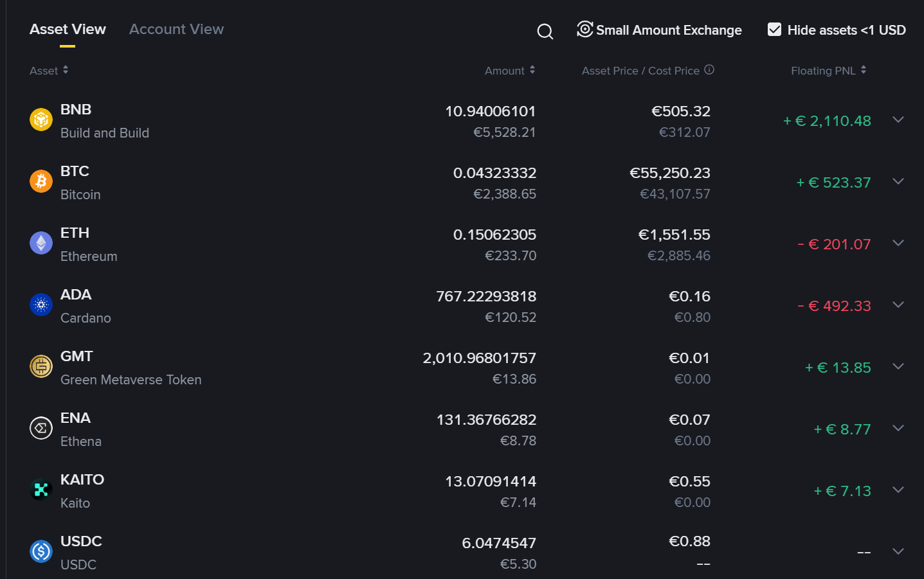Expand the ETH row chevron

pyautogui.click(x=898, y=243)
